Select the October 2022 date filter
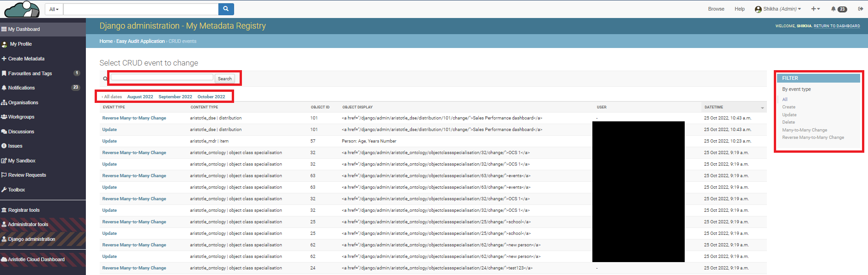 click(211, 97)
